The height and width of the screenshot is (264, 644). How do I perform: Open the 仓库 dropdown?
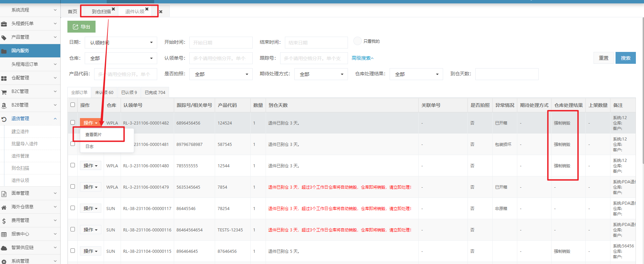coord(121,58)
